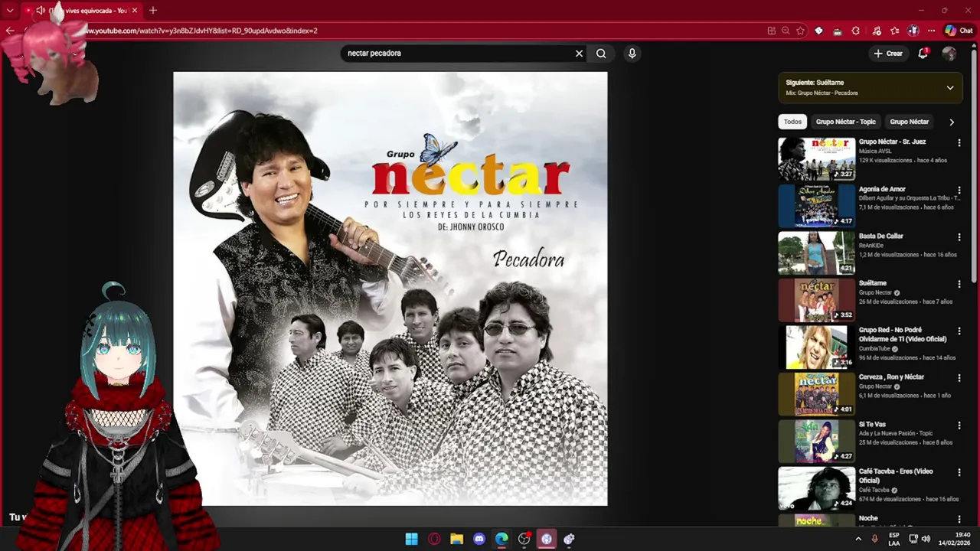Open the Windows Start menu
The width and height of the screenshot is (980, 551).
(412, 539)
